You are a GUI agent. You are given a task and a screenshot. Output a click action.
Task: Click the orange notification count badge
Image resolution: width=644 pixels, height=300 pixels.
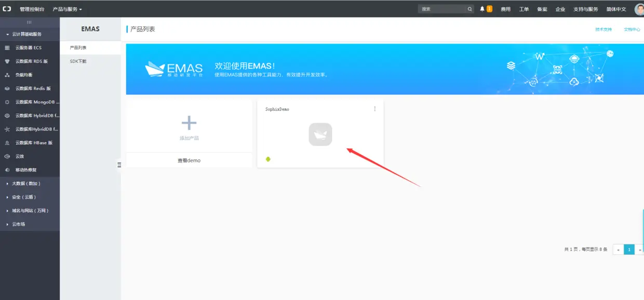[489, 9]
